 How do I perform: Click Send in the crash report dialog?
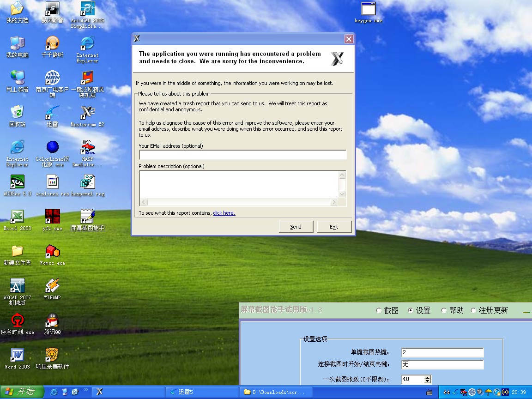[x=296, y=227]
